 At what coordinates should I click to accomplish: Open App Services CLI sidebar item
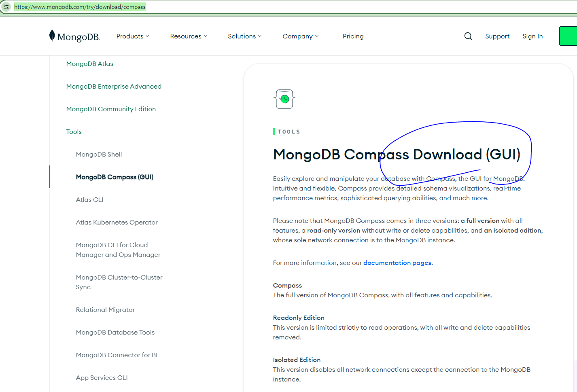click(102, 377)
